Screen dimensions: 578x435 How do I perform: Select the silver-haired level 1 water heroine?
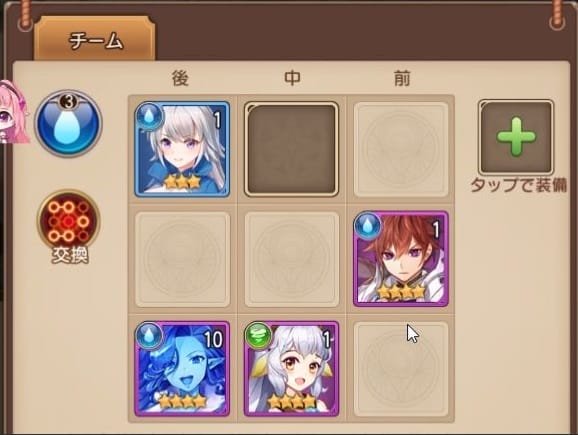(x=182, y=149)
